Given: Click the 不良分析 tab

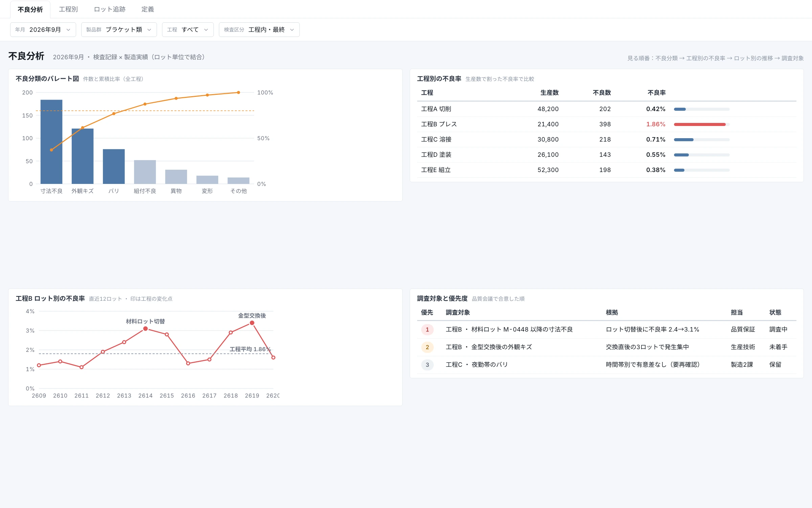Looking at the screenshot, I should pyautogui.click(x=30, y=9).
